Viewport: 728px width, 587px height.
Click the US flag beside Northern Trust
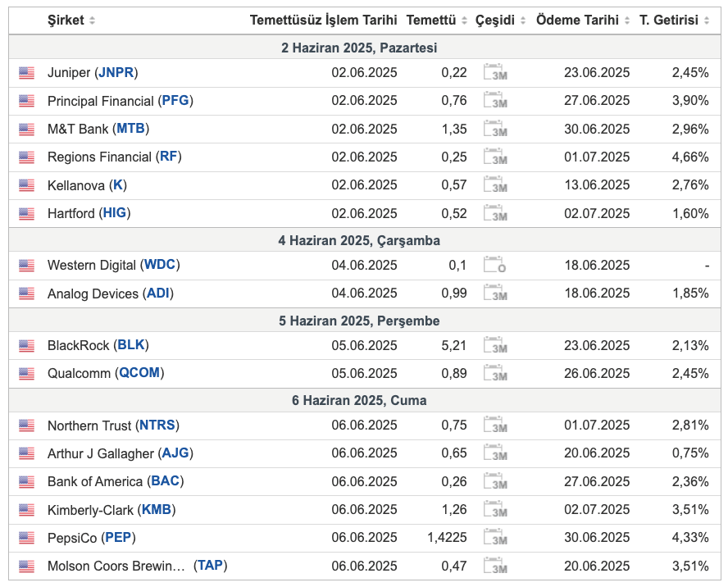(x=26, y=425)
